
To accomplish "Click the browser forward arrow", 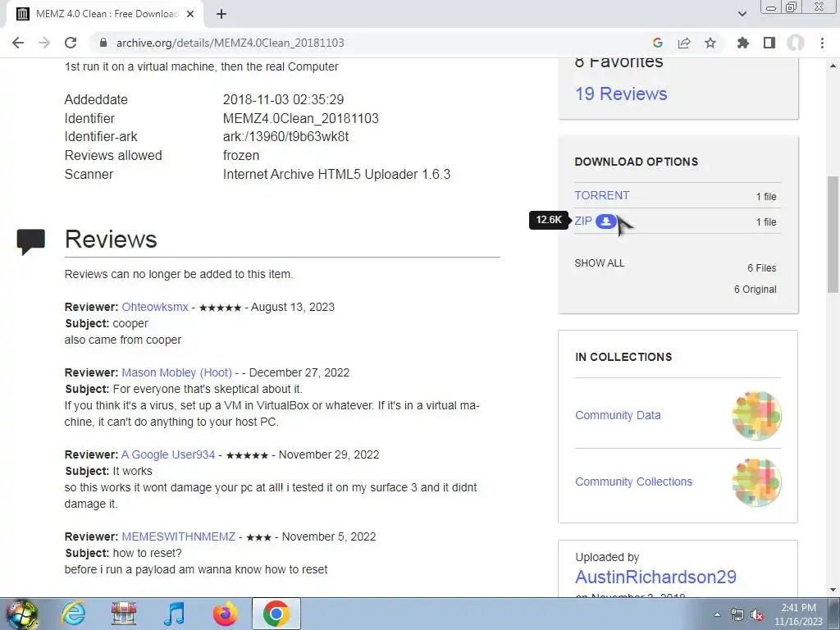I will coord(44,43).
